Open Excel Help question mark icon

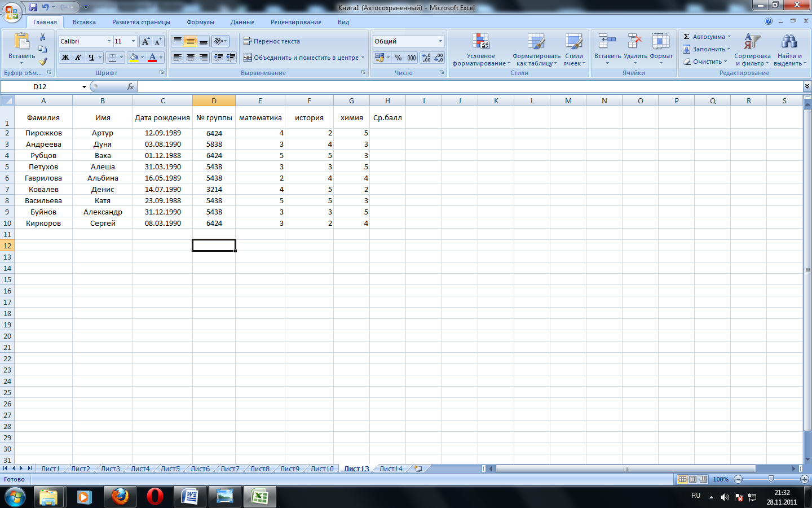pyautogui.click(x=769, y=21)
